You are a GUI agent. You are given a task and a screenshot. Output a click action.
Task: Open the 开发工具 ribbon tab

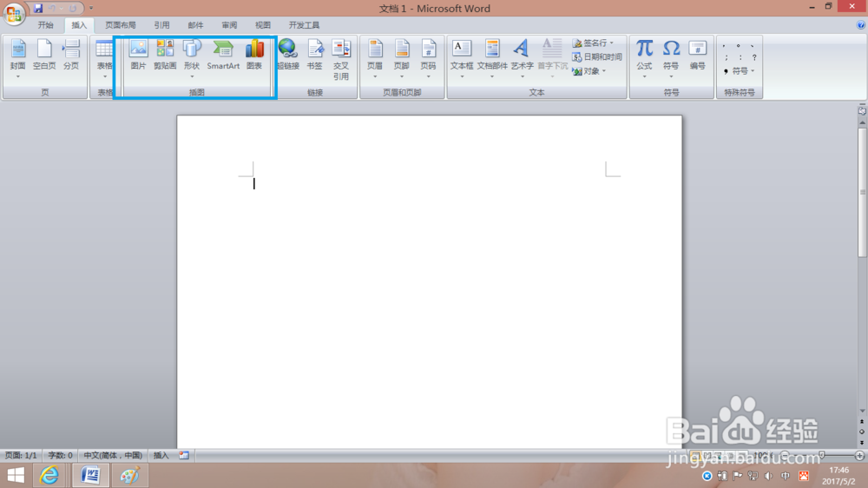point(304,25)
